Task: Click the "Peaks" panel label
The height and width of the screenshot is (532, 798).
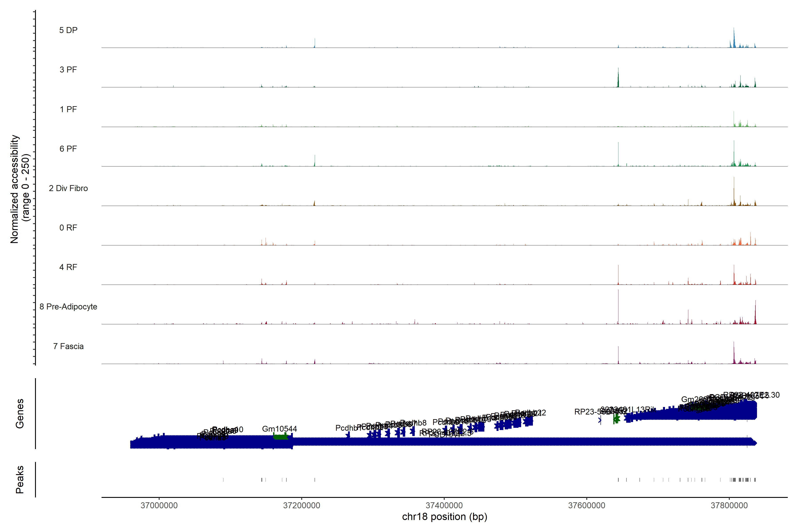Action: pos(20,479)
